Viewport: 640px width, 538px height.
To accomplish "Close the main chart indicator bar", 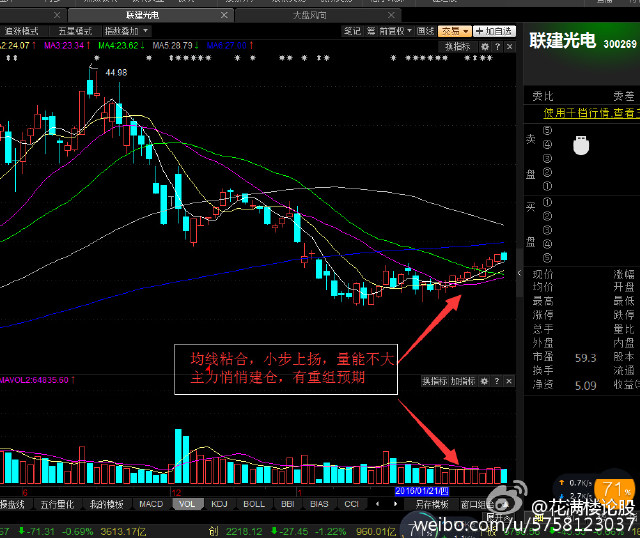I will pyautogui.click(x=508, y=46).
